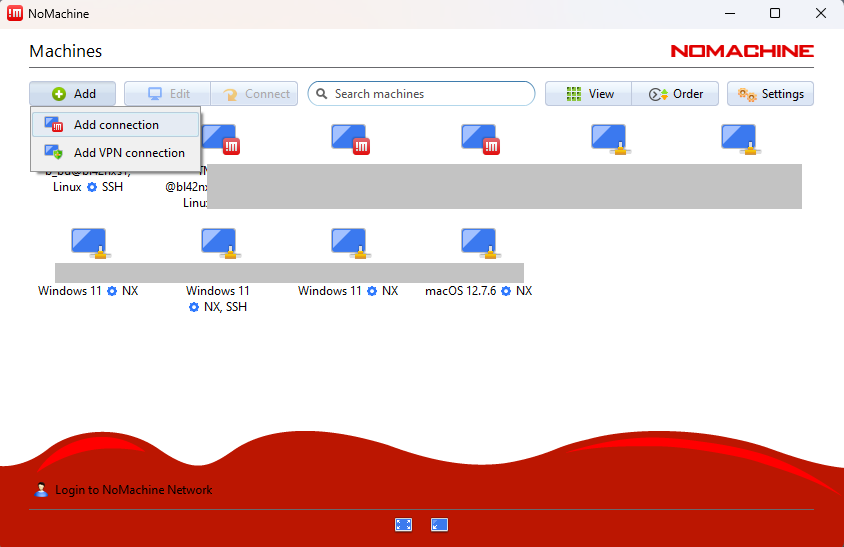This screenshot has width=844, height=547.
Task: Select the macOS 12.7.6 machine icon
Action: click(479, 242)
